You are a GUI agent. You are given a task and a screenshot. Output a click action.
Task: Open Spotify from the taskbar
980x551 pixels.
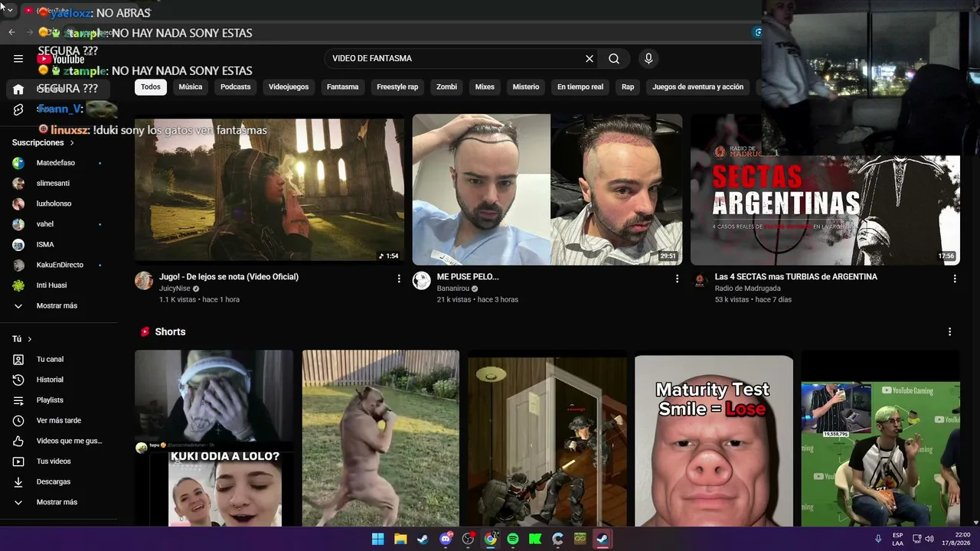click(x=513, y=540)
